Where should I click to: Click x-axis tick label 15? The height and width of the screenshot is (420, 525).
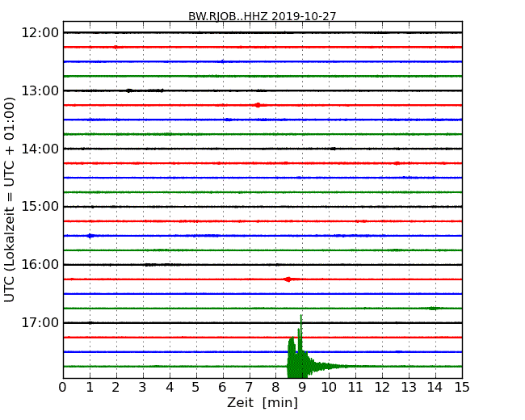[x=462, y=387]
